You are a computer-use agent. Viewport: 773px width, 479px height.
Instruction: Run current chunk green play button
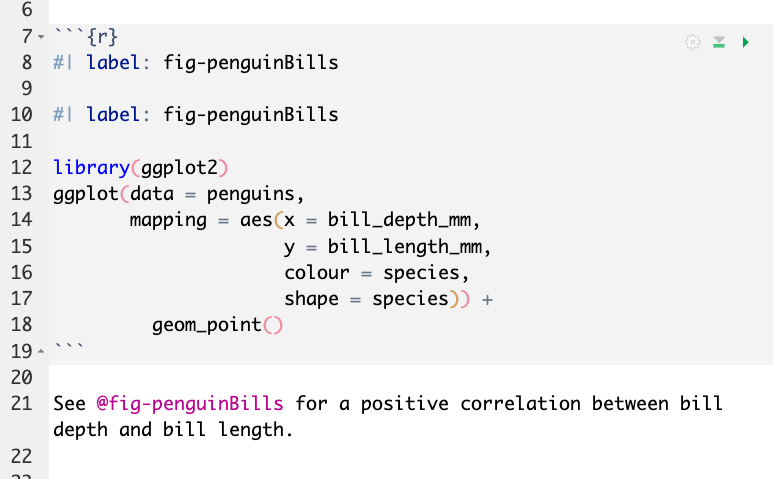point(745,42)
